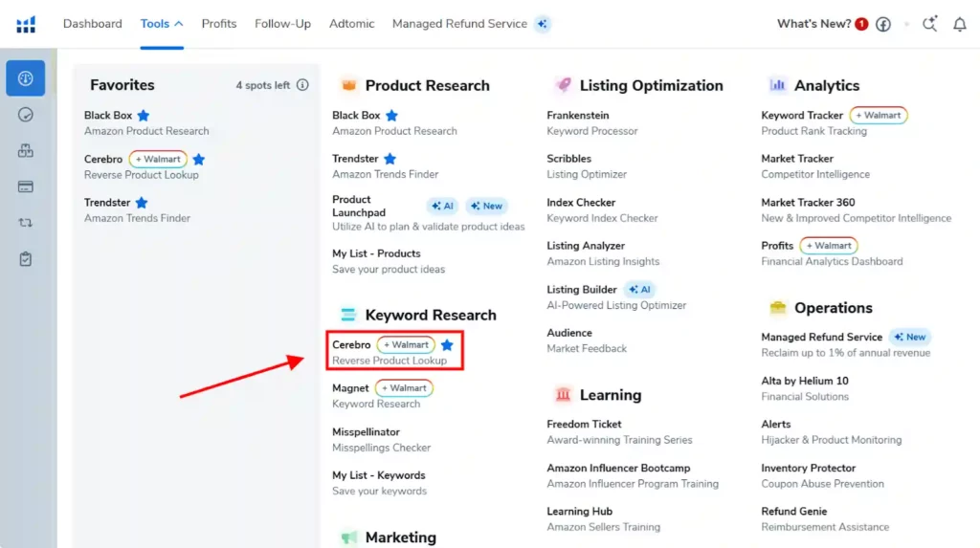Click the red notification badge on What's New
Image resolution: width=980 pixels, height=548 pixels.
tap(861, 24)
